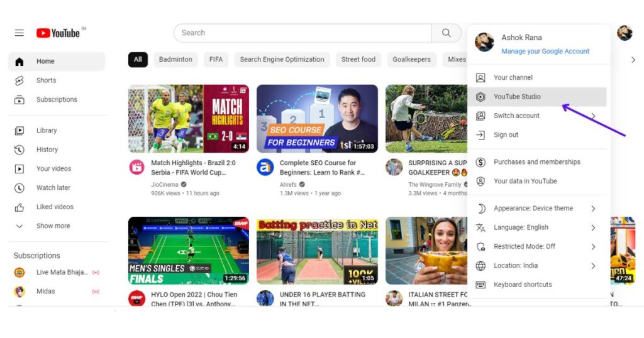Open Restricted Mode: Off submenu

537,246
